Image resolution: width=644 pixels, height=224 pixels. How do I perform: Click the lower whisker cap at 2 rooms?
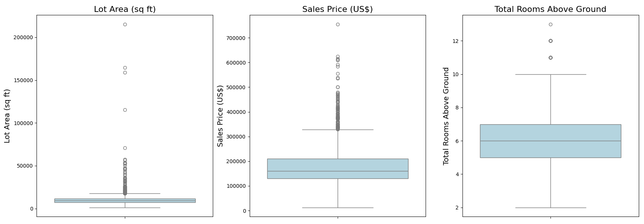550,208
